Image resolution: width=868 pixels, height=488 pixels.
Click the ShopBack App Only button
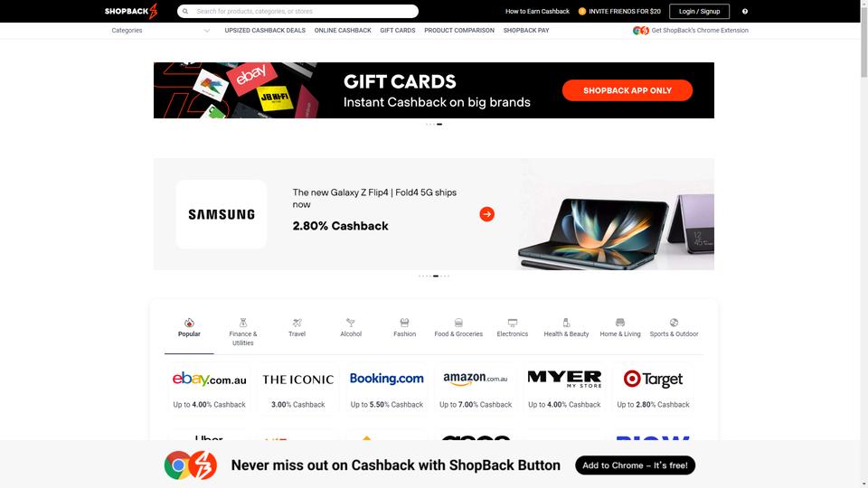coord(627,90)
